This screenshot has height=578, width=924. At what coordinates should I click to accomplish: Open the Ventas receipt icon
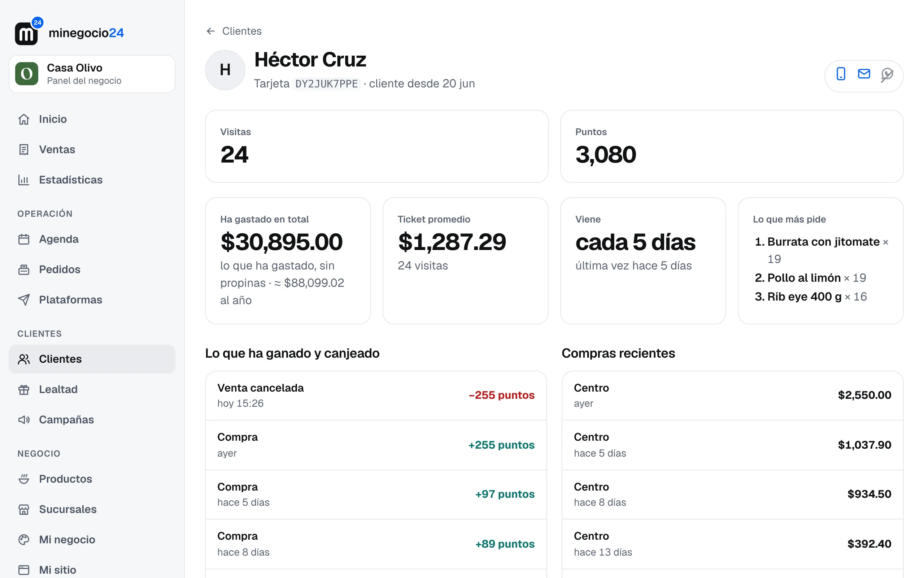click(24, 150)
